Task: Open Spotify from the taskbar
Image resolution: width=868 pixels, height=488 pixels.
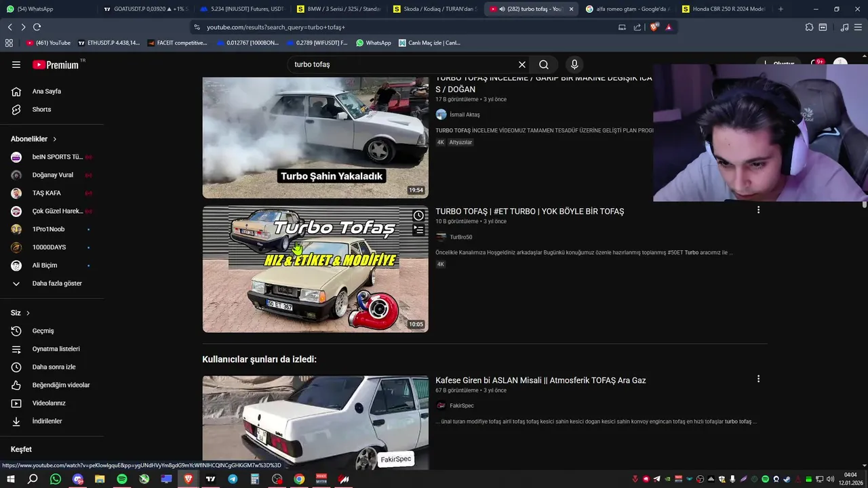Action: click(x=122, y=479)
